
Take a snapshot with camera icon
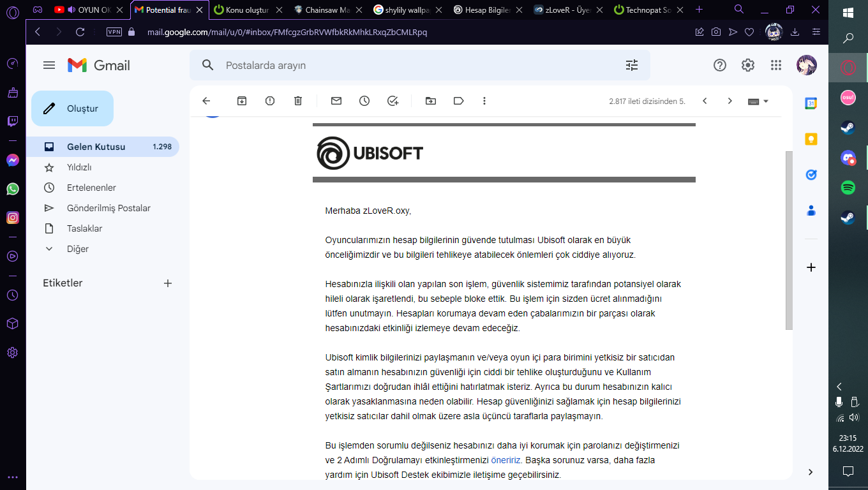(716, 32)
